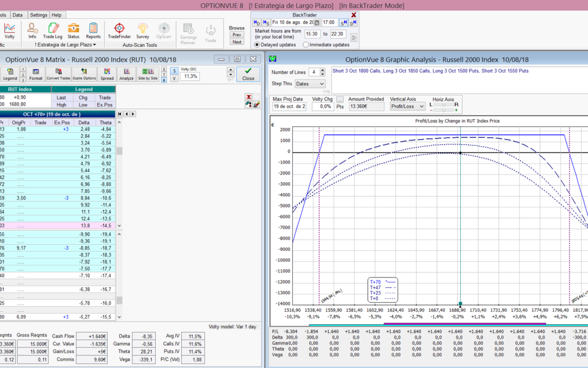Expand BackTrader panel with chevron button
This screenshot has height=368, width=588.
click(x=354, y=38)
